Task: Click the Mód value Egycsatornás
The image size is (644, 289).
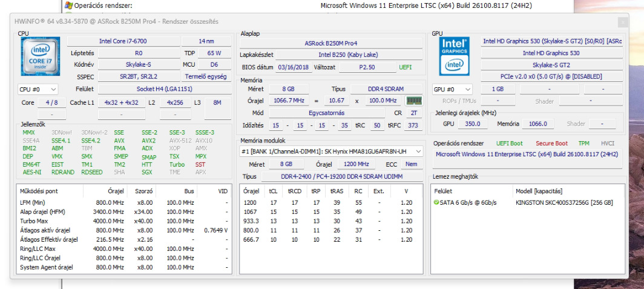Action: click(x=326, y=113)
